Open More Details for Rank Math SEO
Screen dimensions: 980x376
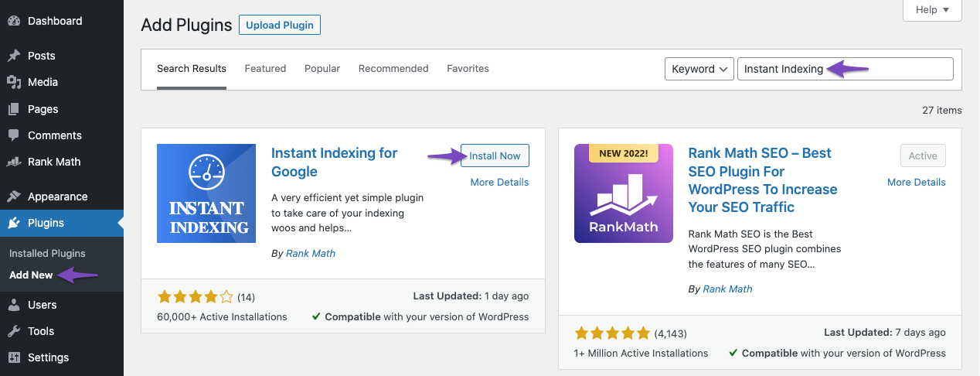(x=916, y=182)
